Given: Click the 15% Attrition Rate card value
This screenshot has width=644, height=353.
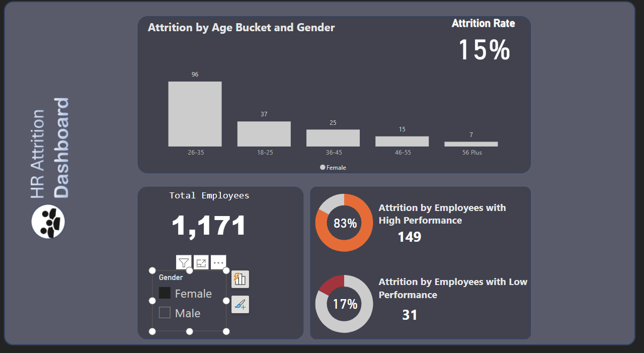Looking at the screenshot, I should click(x=484, y=50).
